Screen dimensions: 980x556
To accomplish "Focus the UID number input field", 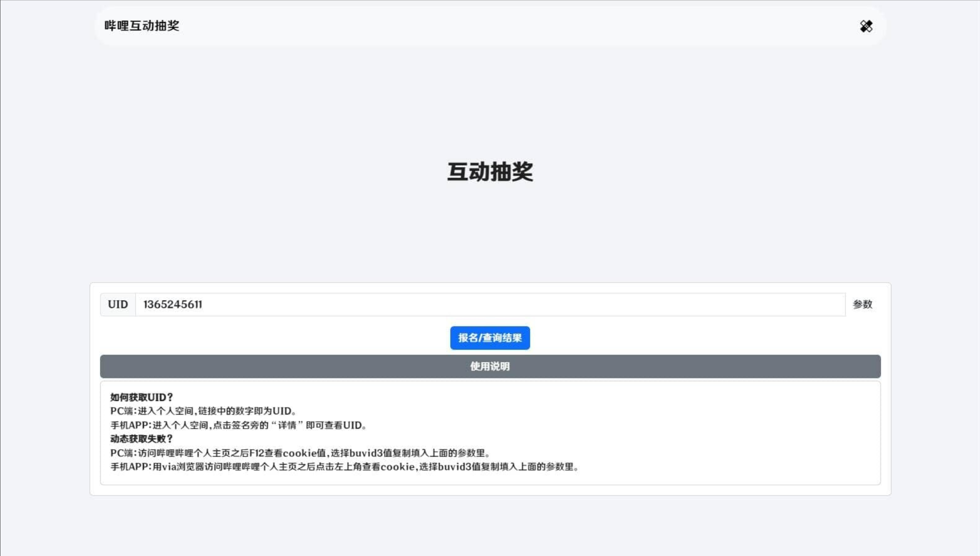I will [x=439, y=305].
